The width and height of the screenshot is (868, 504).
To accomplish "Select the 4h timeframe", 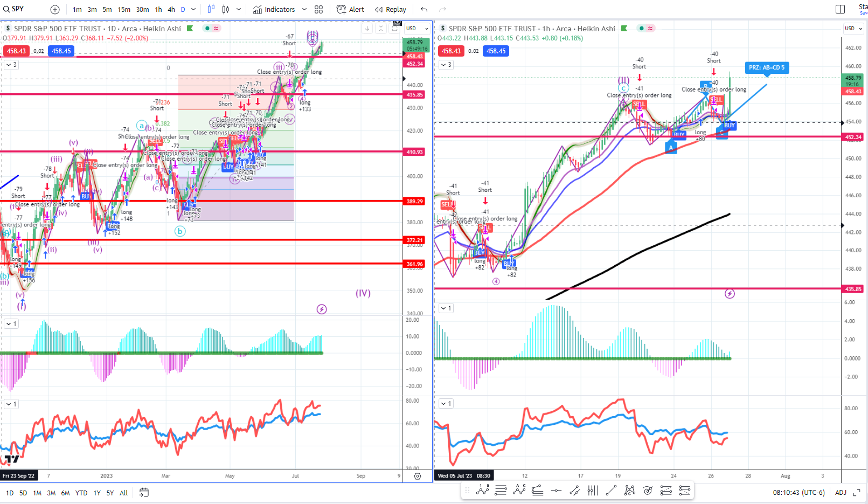I will [x=171, y=9].
